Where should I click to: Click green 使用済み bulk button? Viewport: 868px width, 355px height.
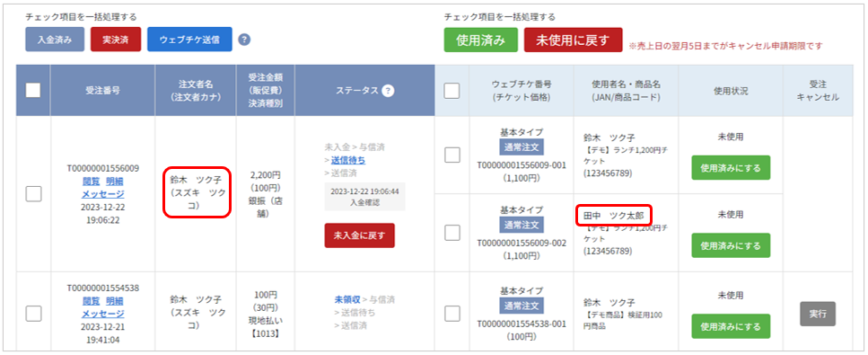click(480, 40)
